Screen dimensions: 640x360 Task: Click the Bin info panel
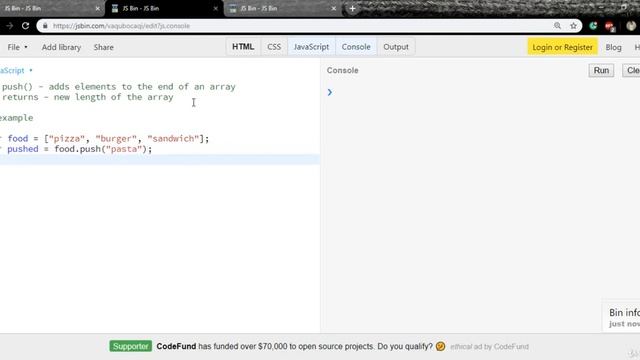point(622,317)
